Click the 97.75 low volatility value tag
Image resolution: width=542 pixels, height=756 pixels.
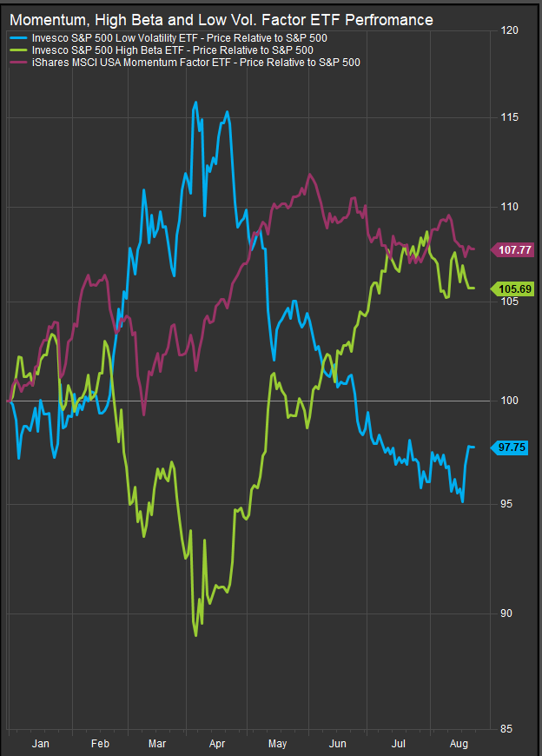pos(512,448)
